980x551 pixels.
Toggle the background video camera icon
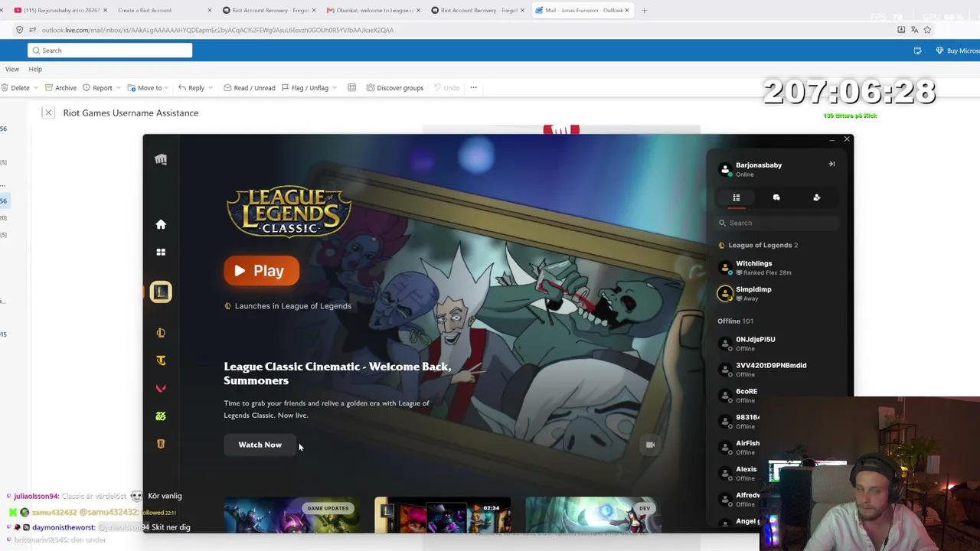(650, 445)
